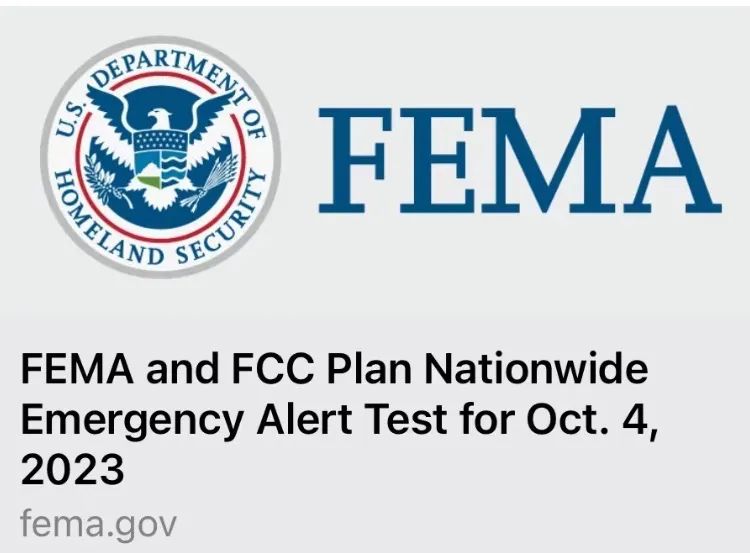Image resolution: width=750 pixels, height=553 pixels.
Task: Click the Department of Homeland Security seal
Action: 160,156
